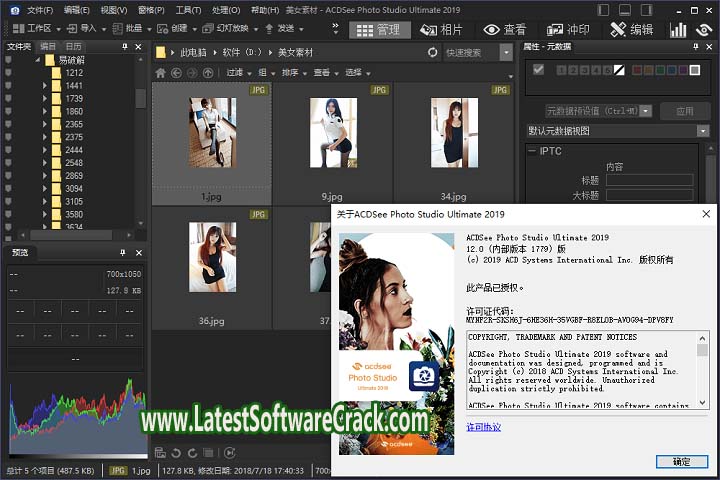Image resolution: width=720 pixels, height=480 pixels.
Task: Open the metadata preset dropdown
Action: pyautogui.click(x=646, y=111)
